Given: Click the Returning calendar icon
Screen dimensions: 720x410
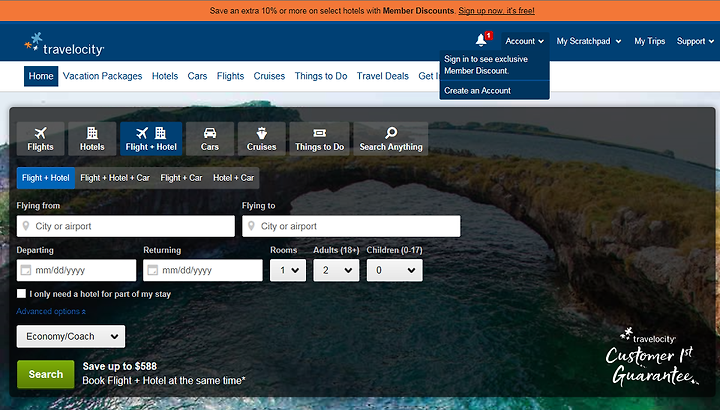Looking at the screenshot, I should coord(152,270).
